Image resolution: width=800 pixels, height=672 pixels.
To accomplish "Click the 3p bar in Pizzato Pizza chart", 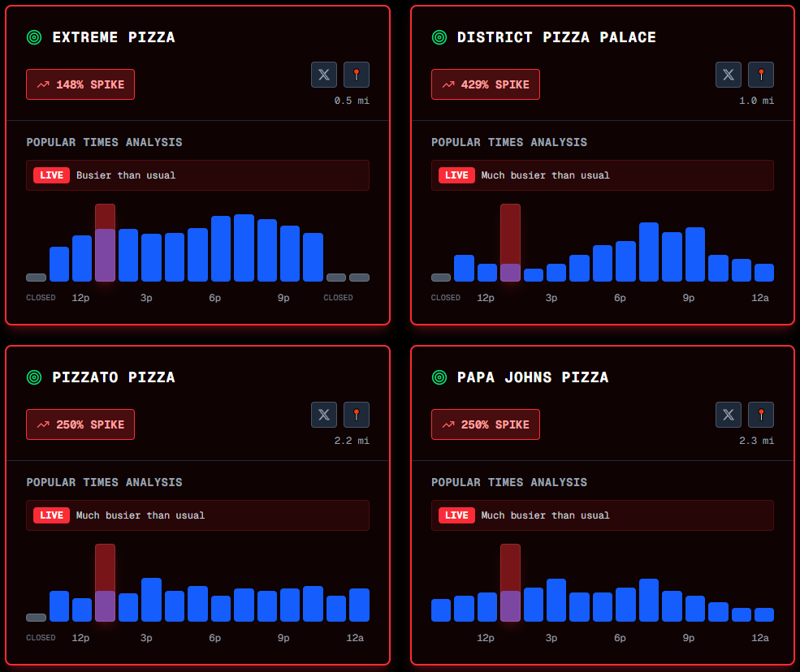I will [152, 600].
